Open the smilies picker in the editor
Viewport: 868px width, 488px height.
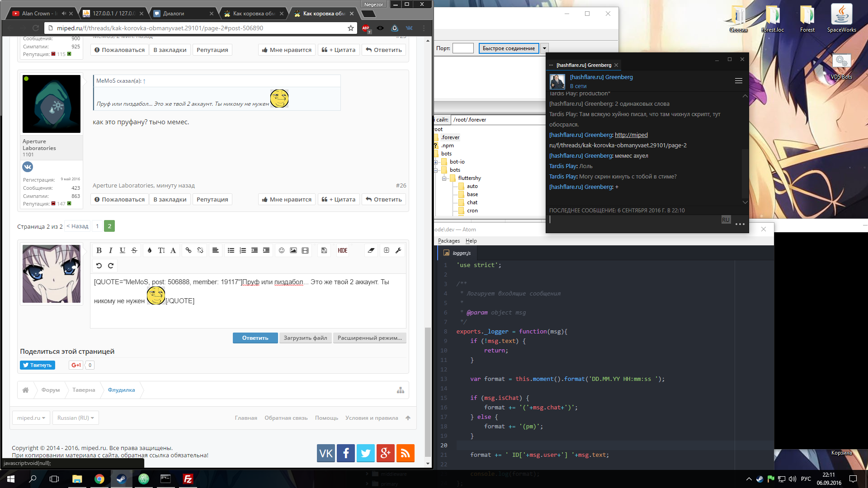[282, 250]
